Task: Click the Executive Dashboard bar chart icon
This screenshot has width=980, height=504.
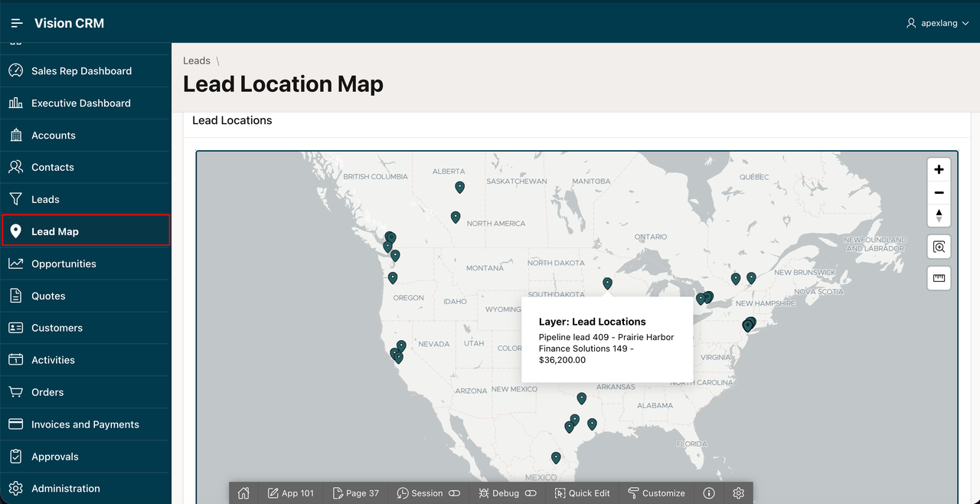Action: point(15,103)
